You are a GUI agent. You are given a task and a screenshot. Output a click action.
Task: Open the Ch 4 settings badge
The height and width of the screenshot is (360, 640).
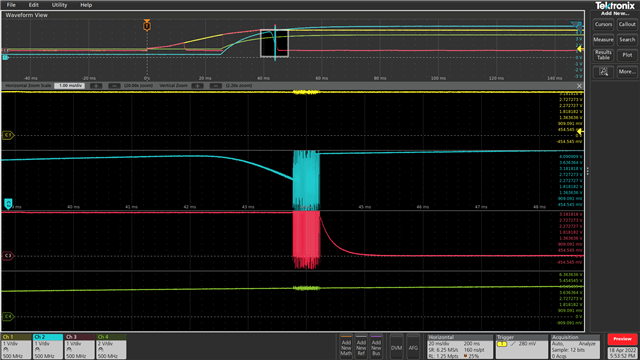(111, 347)
